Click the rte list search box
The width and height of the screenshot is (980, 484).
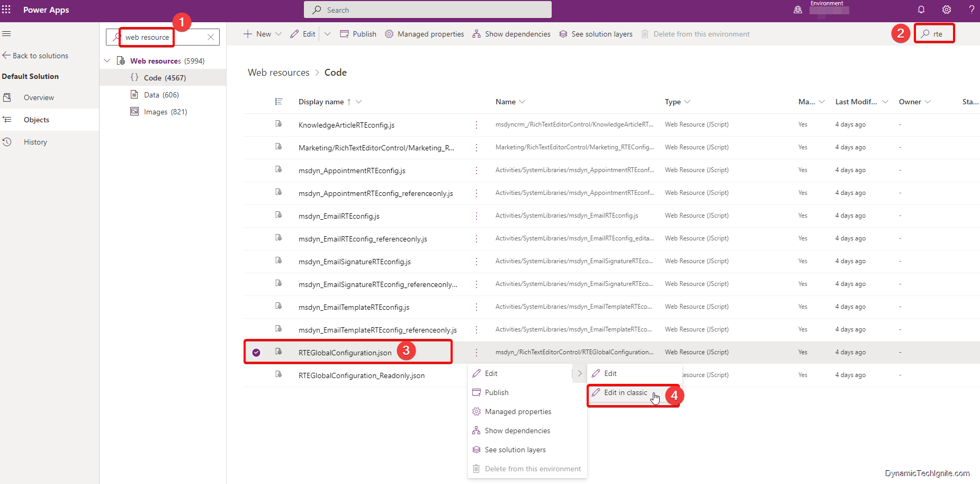[934, 34]
